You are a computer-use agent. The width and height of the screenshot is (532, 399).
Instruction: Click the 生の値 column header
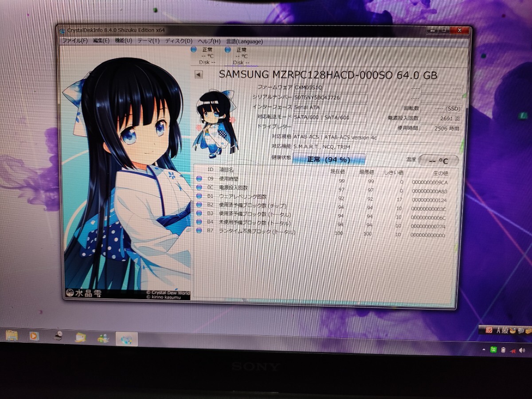click(x=440, y=173)
